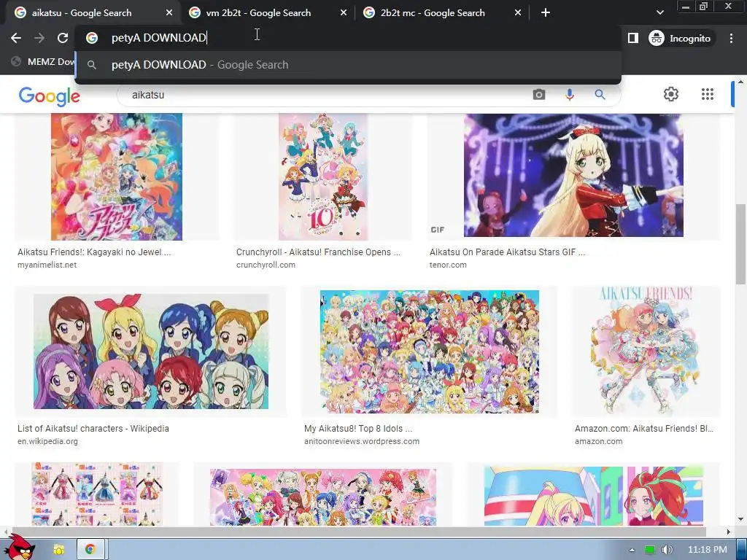Click 'Aikatsu Friends!: Kagayaki no Jewel ...' title

[x=94, y=252]
